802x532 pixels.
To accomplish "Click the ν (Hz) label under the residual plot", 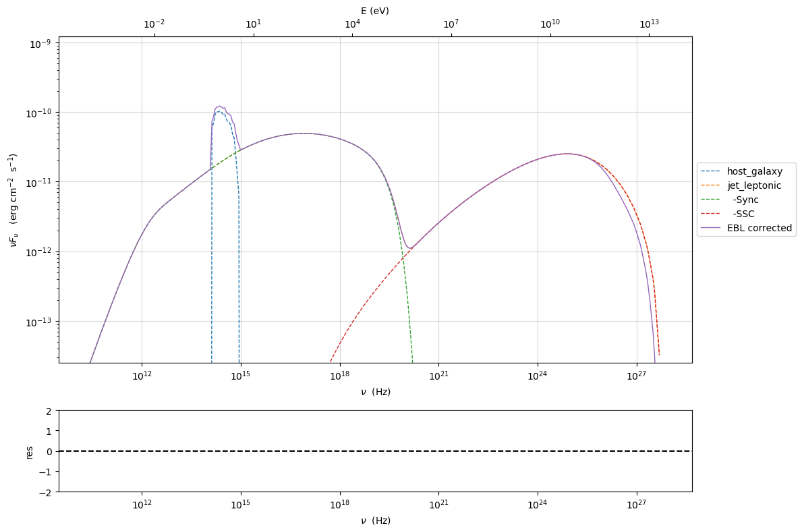I will (x=375, y=521).
